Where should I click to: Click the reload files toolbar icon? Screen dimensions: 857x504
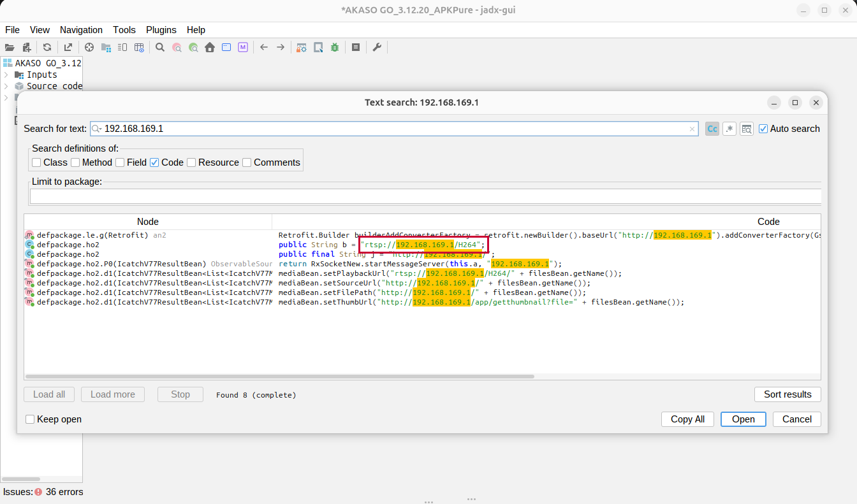click(x=47, y=47)
